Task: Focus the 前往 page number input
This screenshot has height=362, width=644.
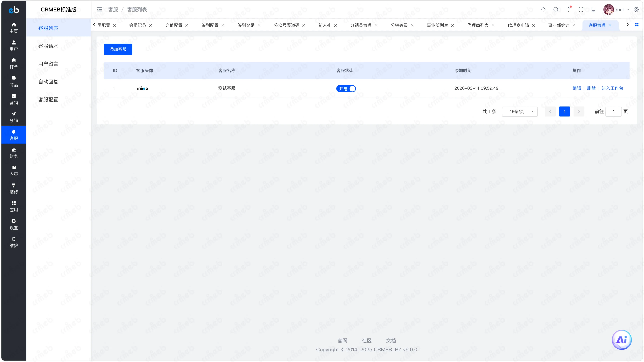Action: pyautogui.click(x=614, y=112)
